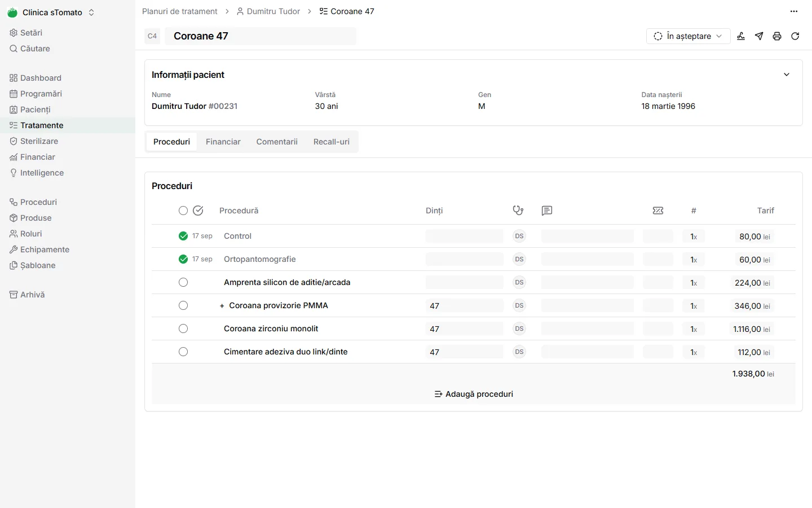Switch to the Financiar tab

click(223, 142)
